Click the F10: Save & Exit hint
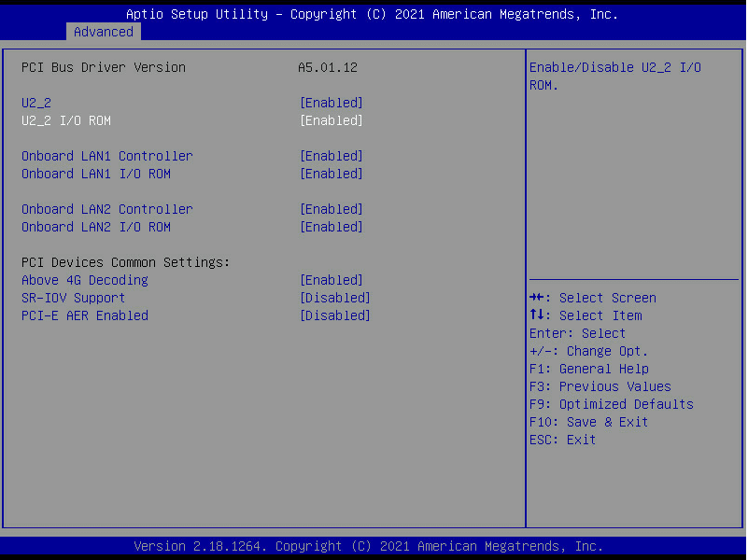 588,422
